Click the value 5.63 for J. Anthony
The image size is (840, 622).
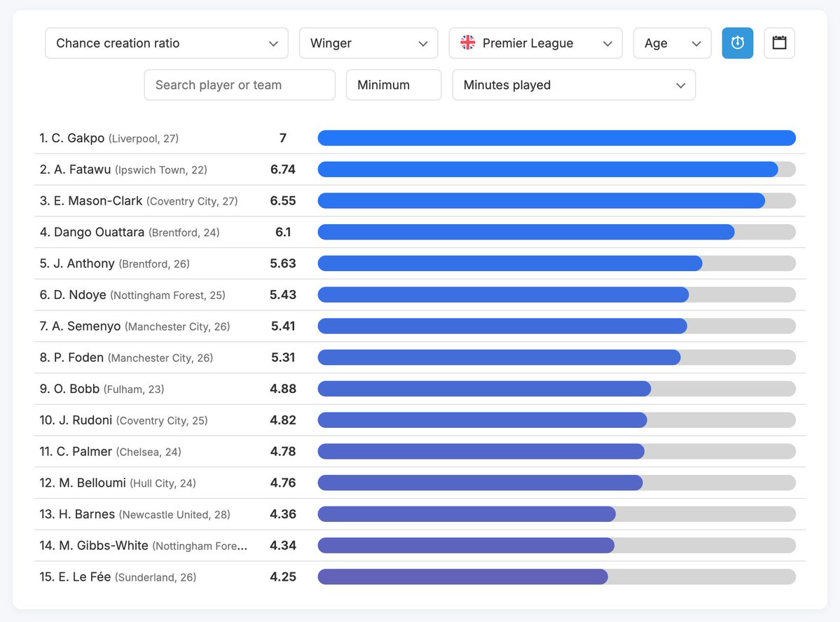(x=283, y=263)
